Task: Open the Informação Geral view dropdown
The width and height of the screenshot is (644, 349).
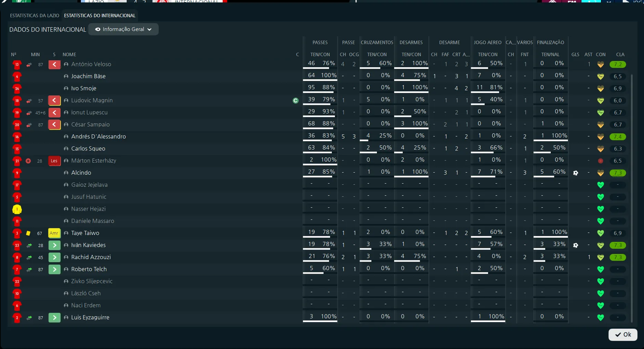Action: tap(123, 29)
